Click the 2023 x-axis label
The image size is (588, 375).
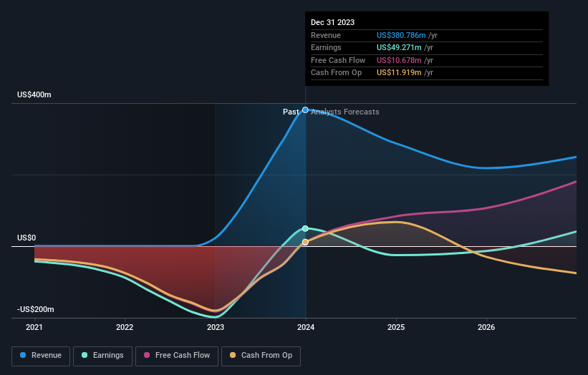click(216, 328)
